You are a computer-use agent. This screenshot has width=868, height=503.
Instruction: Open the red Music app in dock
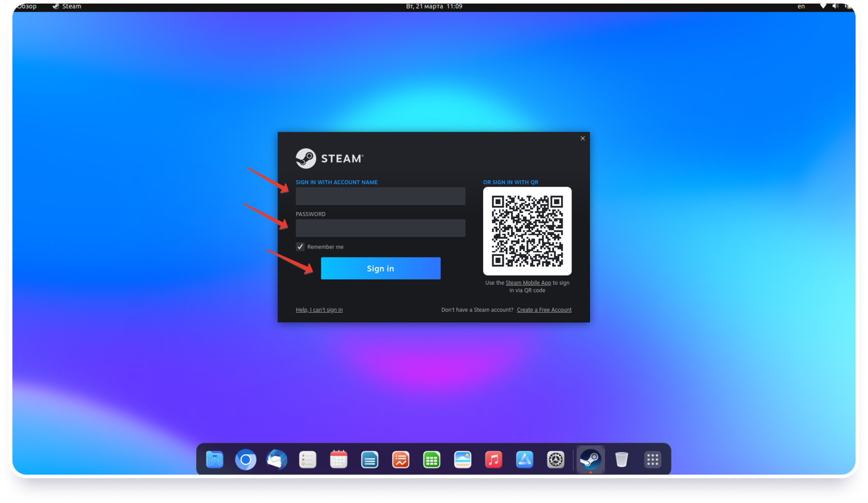point(493,460)
